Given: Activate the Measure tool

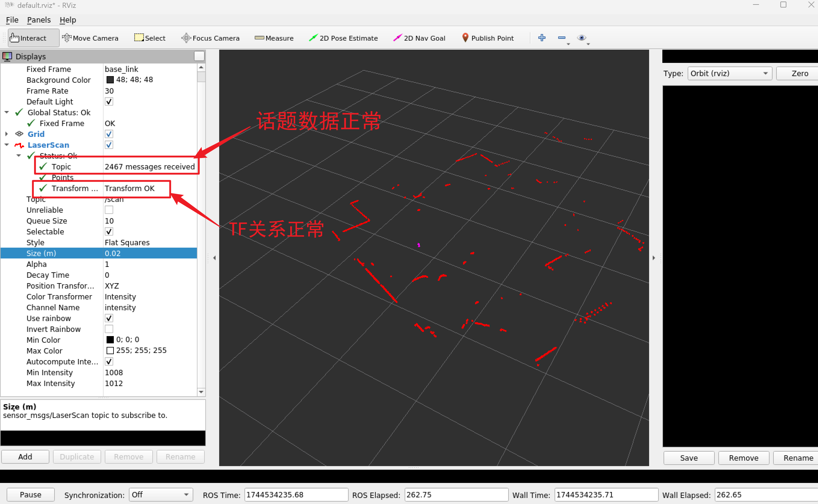Looking at the screenshot, I should [x=274, y=38].
